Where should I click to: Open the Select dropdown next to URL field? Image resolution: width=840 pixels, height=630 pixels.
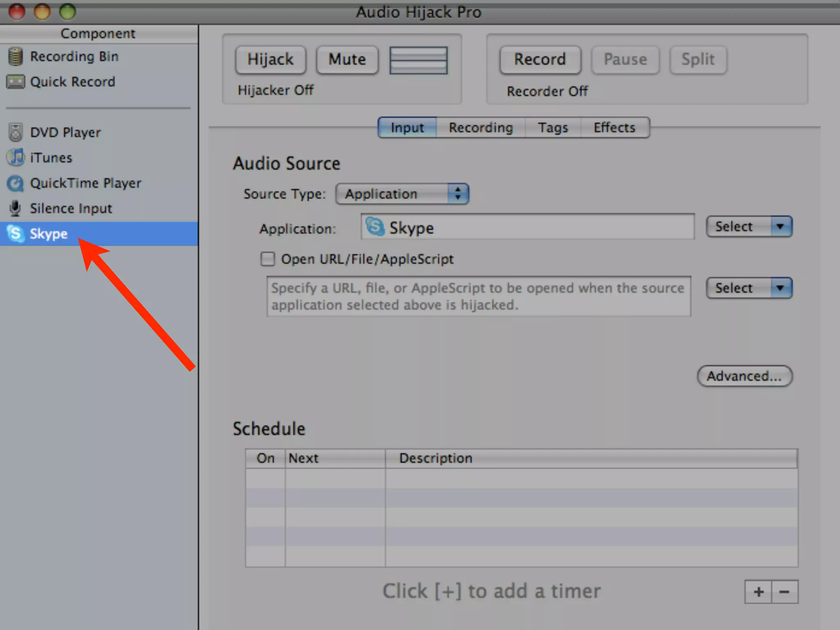click(x=749, y=288)
